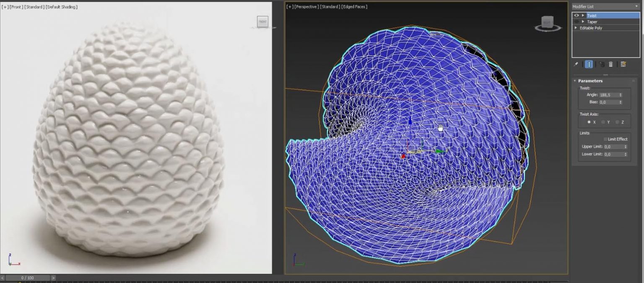
Task: Step time slider back with left arrow
Action: (3, 278)
